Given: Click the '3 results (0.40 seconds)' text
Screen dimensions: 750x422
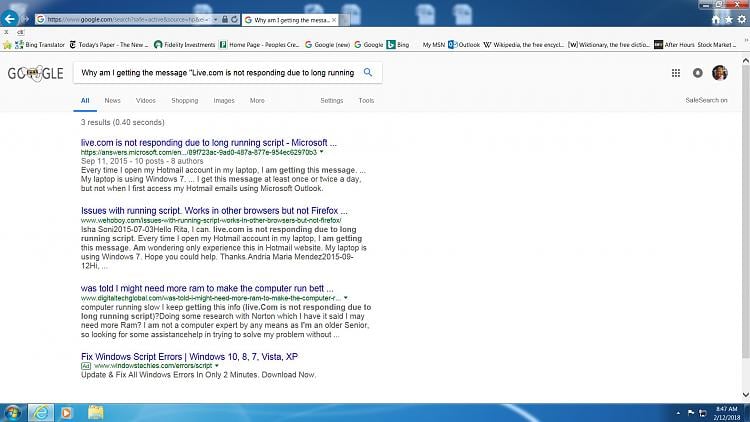Looking at the screenshot, I should (122, 122).
